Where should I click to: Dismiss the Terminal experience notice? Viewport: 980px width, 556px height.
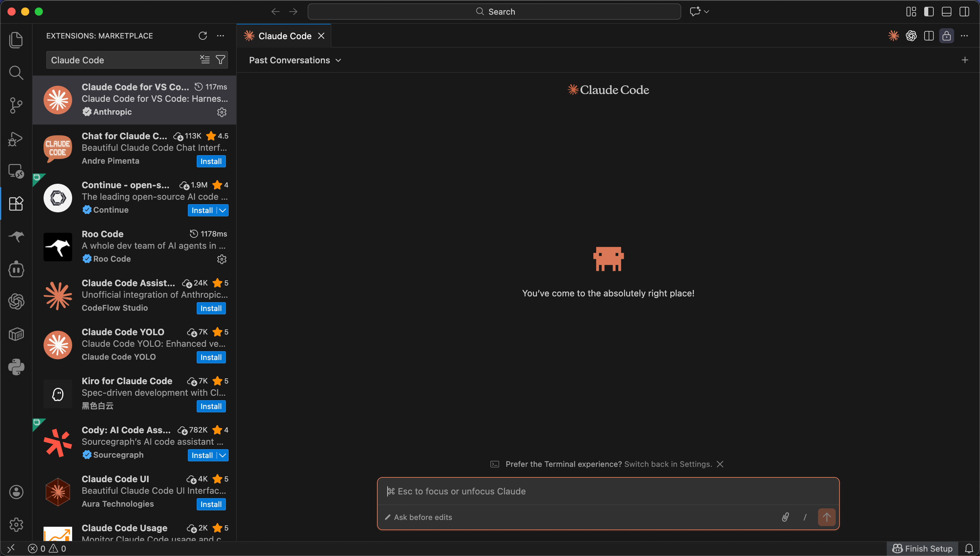pyautogui.click(x=720, y=464)
